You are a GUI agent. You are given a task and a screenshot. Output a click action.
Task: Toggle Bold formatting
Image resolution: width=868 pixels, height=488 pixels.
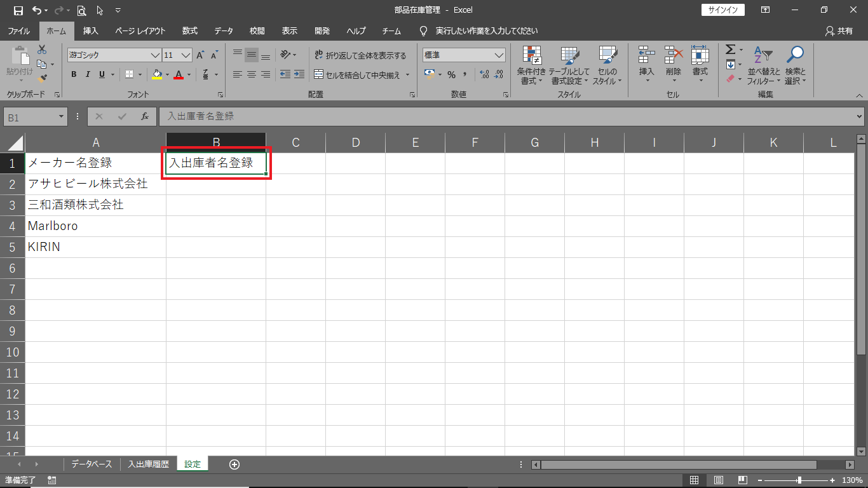74,74
